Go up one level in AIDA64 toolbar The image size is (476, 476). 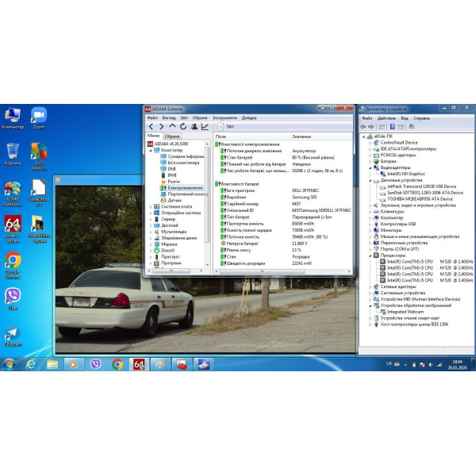172,126
